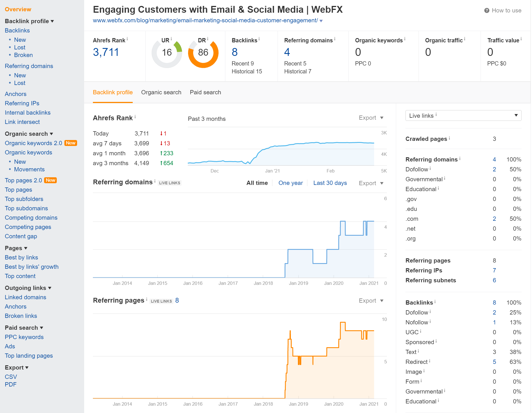Click Referring IPs value 7
The image size is (532, 413).
coord(494,270)
